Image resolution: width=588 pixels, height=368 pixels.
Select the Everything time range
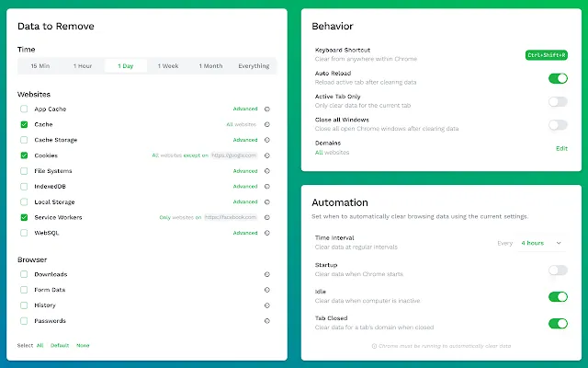pyautogui.click(x=254, y=66)
